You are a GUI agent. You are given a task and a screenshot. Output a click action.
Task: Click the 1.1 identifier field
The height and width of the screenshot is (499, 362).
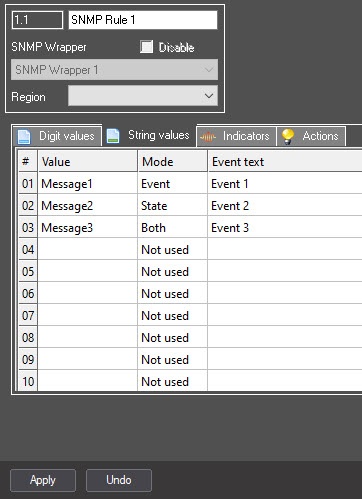pyautogui.click(x=37, y=20)
